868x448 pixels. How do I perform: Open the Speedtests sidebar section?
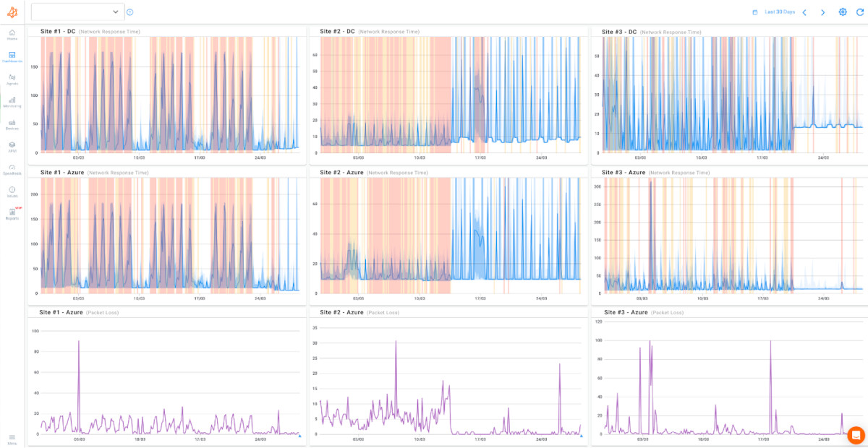[x=12, y=168]
